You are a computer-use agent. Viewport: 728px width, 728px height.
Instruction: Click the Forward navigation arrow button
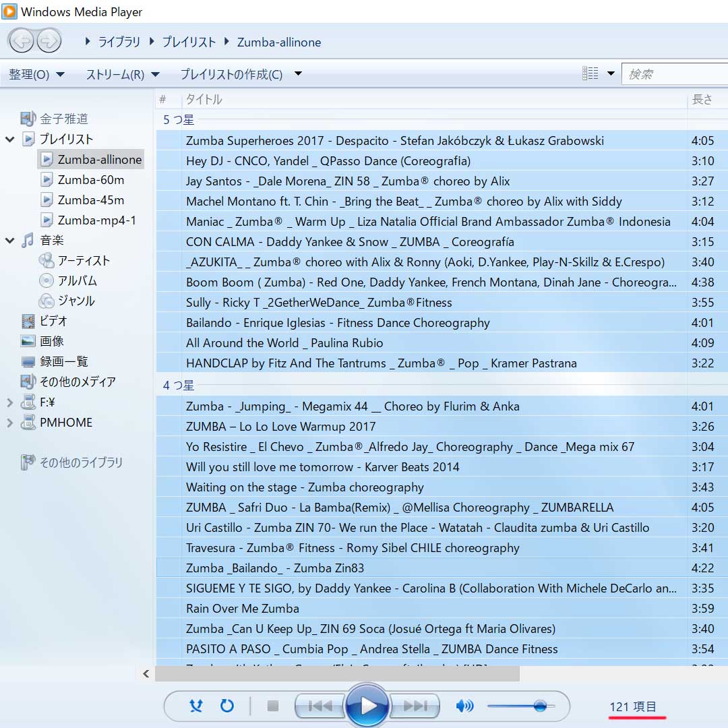coord(49,41)
